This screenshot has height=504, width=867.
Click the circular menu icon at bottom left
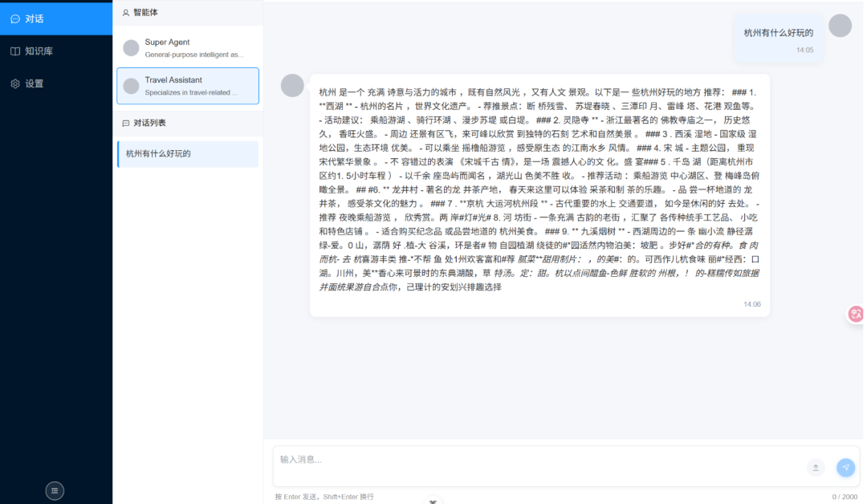(x=55, y=490)
